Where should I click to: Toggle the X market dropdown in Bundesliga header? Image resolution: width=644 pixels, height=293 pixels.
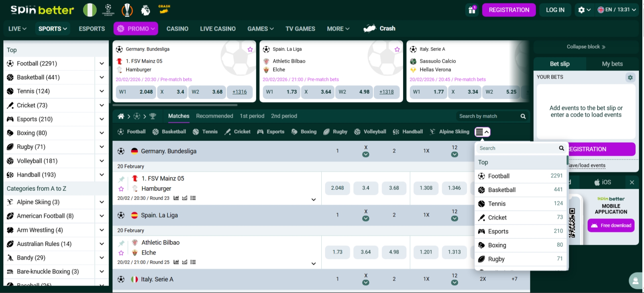pos(366,154)
